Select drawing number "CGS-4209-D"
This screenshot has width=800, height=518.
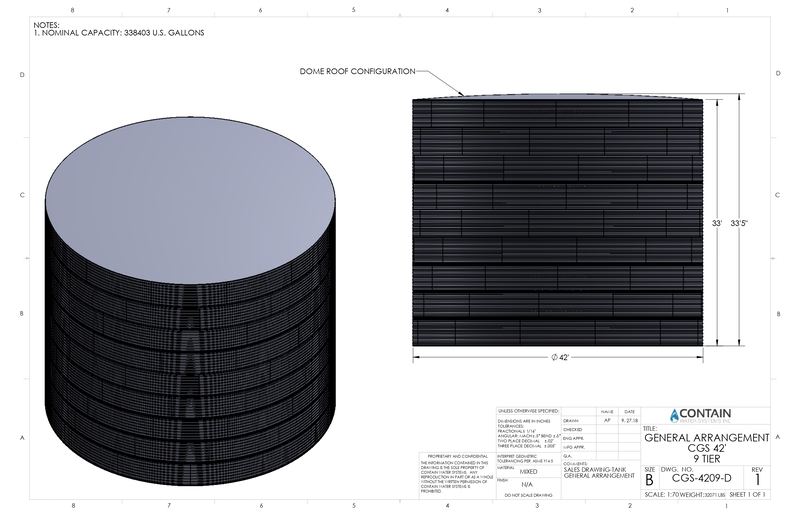(x=702, y=478)
